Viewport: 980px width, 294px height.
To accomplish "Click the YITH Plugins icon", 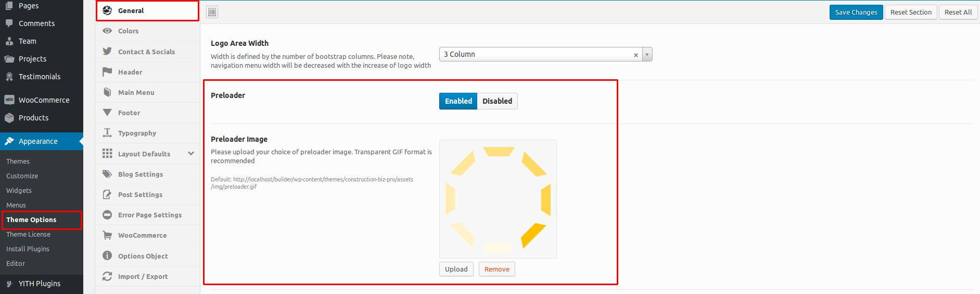I will click(9, 284).
